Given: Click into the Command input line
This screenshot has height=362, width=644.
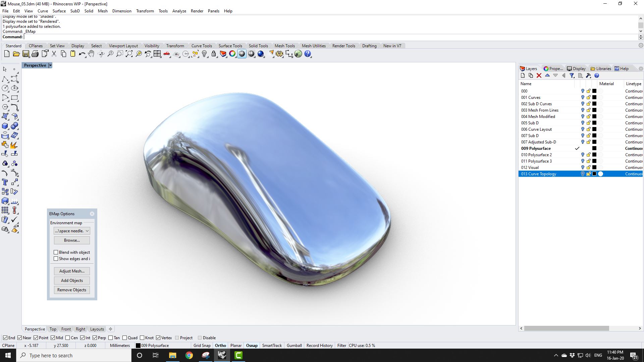Looking at the screenshot, I should (330, 37).
